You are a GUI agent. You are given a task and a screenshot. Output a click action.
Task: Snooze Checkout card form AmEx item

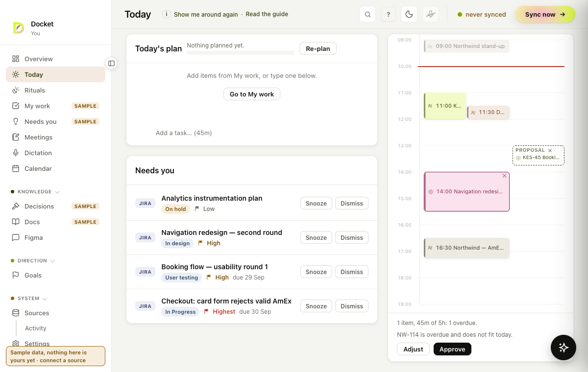316,306
